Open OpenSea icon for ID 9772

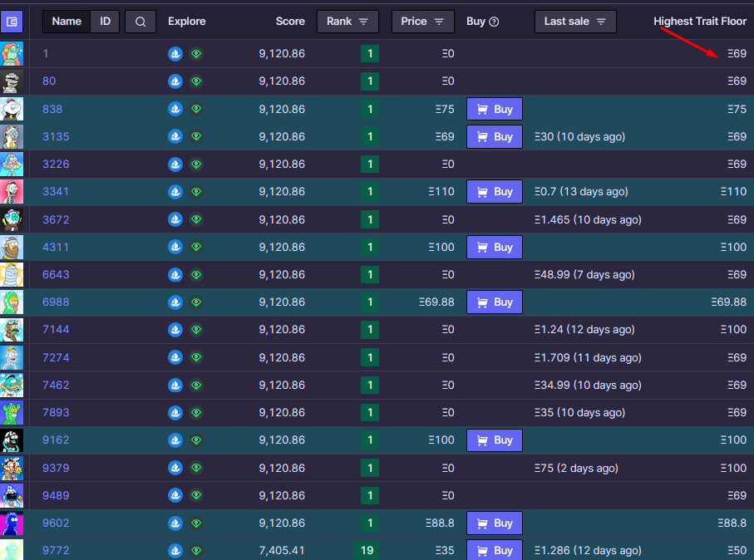tap(175, 551)
